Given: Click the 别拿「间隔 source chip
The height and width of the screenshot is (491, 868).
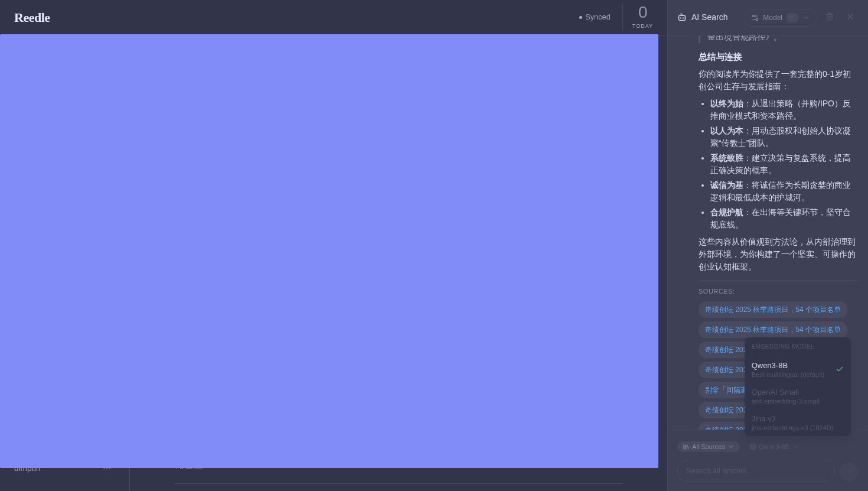Looking at the screenshot, I should point(722,390).
